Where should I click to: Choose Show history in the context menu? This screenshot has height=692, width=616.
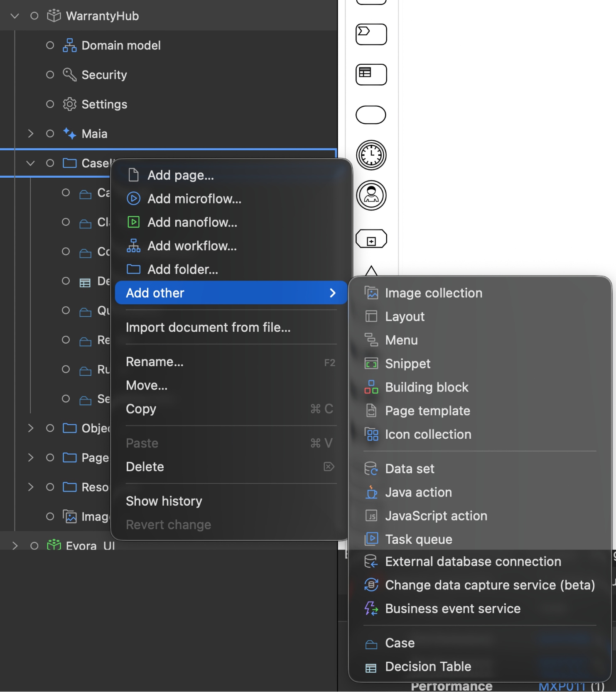(231, 501)
